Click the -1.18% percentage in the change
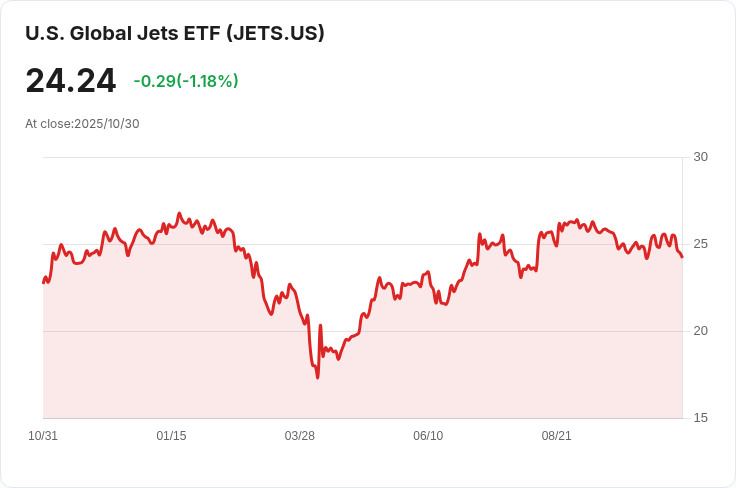736x488 pixels. 208,81
